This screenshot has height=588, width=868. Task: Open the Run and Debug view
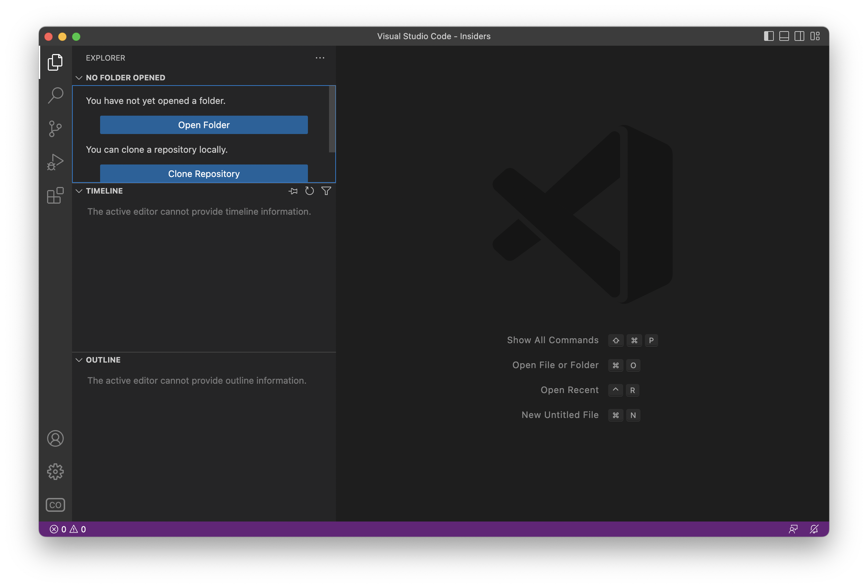pos(55,161)
